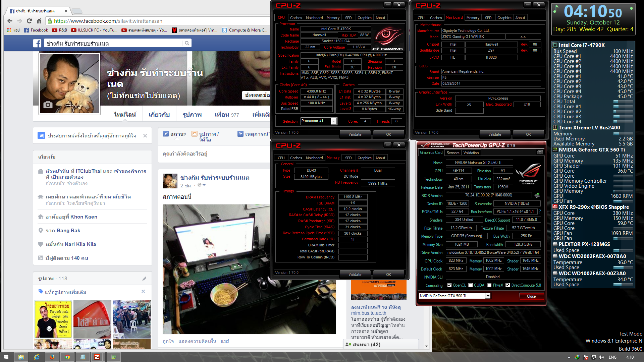This screenshot has height=362, width=644.
Task: Click the GPU-Z screenshot camera icon
Action: click(540, 153)
